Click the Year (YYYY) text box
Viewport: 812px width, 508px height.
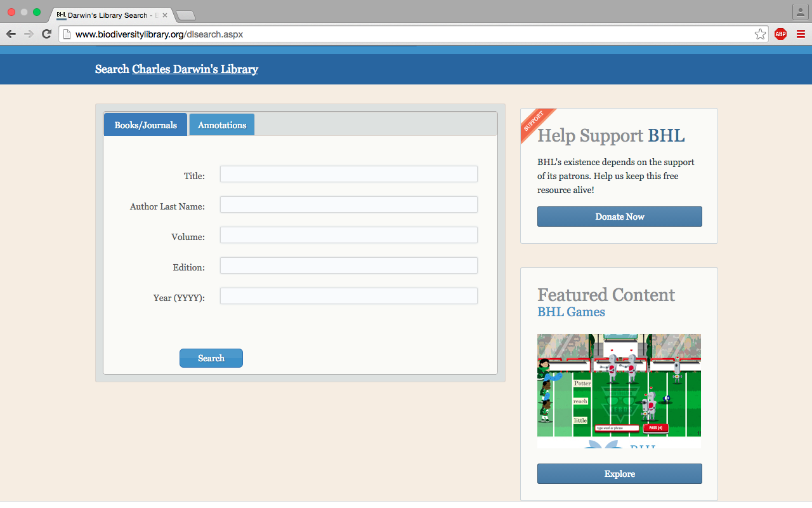click(348, 296)
